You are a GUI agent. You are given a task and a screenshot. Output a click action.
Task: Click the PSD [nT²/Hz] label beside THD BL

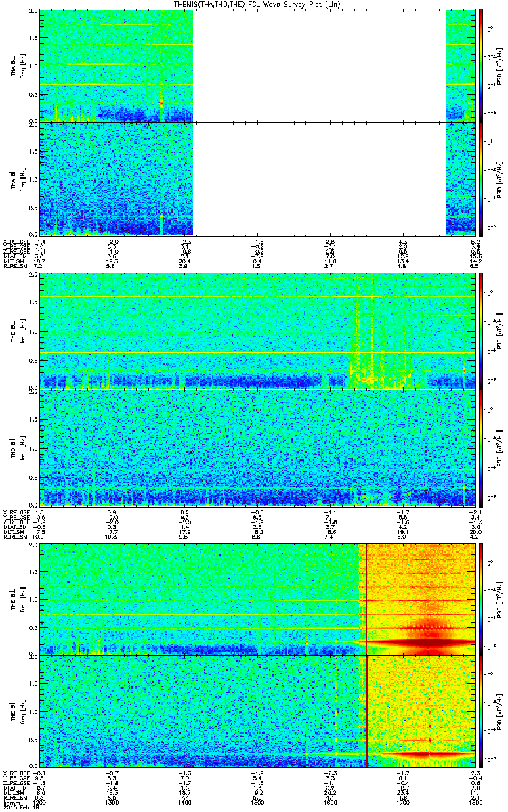pos(499,331)
